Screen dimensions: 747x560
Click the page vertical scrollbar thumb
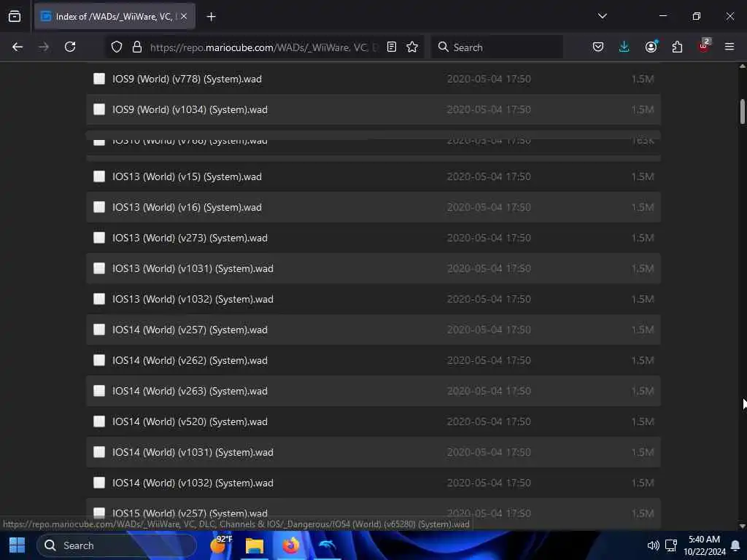(742, 112)
